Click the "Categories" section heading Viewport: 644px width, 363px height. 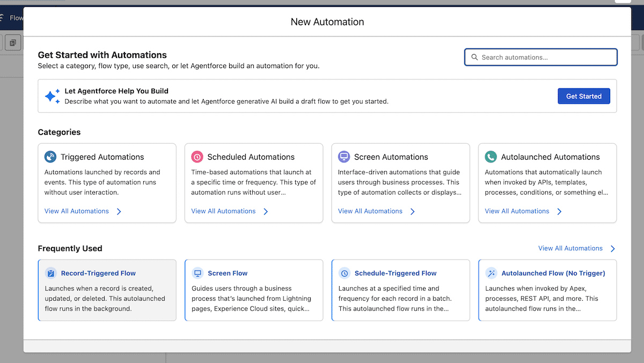59,132
